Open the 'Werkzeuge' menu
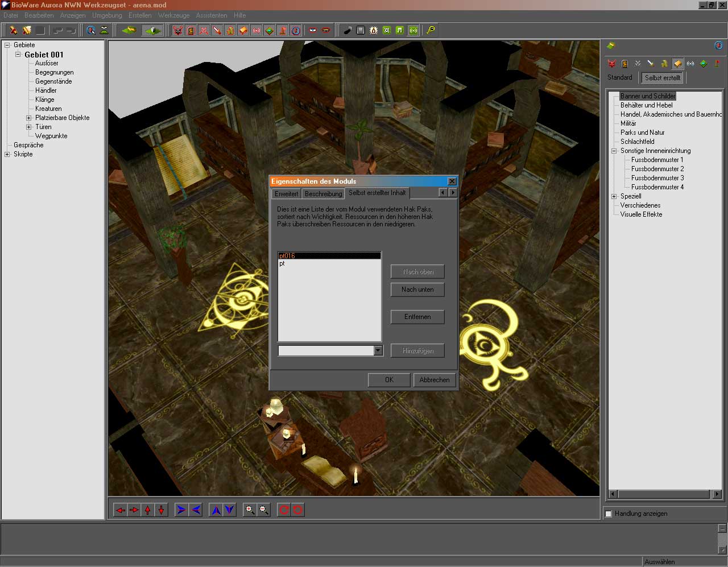Screen dimensions: 728x567 tap(173, 15)
